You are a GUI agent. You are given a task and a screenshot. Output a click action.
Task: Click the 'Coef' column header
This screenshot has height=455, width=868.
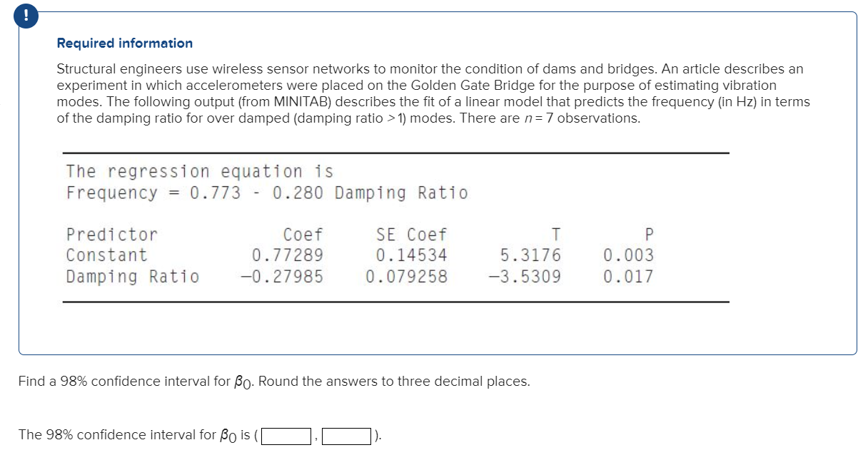pos(304,234)
